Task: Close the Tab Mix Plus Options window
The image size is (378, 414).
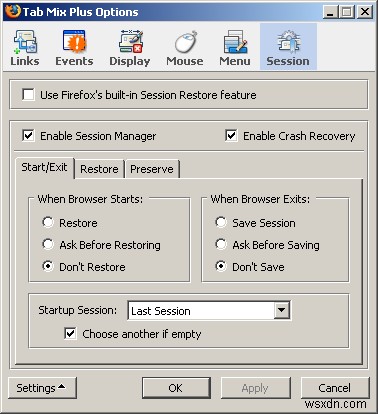Action: point(365,12)
